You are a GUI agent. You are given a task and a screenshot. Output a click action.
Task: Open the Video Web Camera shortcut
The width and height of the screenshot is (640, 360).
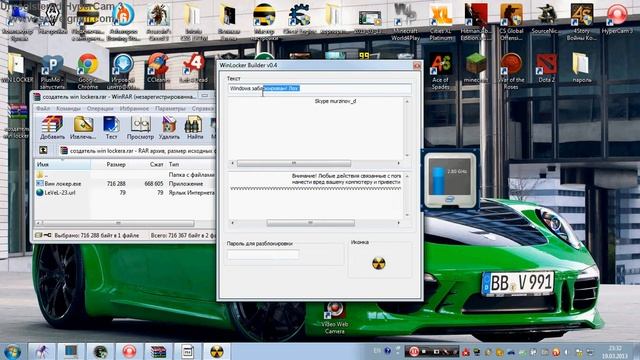[x=335, y=318]
